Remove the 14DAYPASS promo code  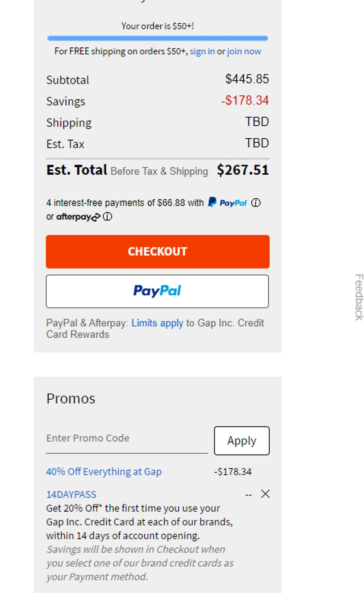(x=265, y=494)
